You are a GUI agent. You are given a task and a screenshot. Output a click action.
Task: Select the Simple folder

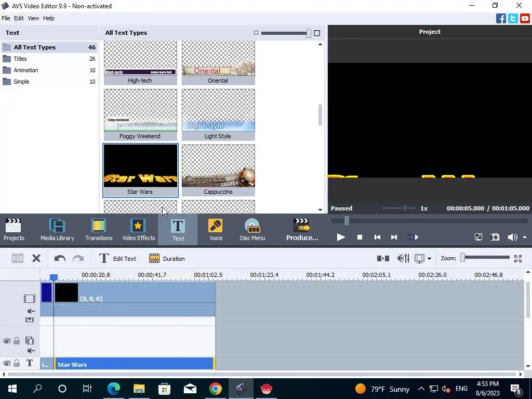point(49,82)
